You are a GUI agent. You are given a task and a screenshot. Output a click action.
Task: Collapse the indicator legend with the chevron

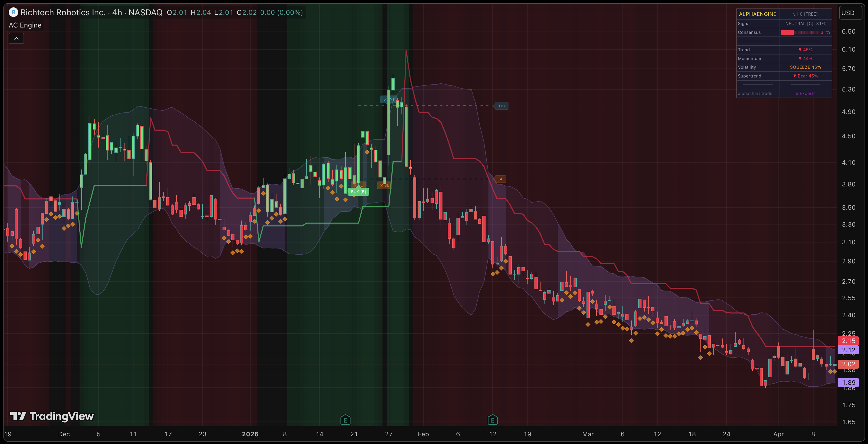pyautogui.click(x=16, y=38)
